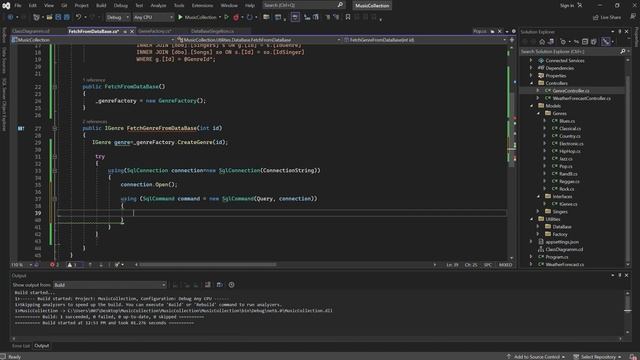640x360 pixels.
Task: Switch to the ClassDiagram.cd tab
Action: [31, 31]
